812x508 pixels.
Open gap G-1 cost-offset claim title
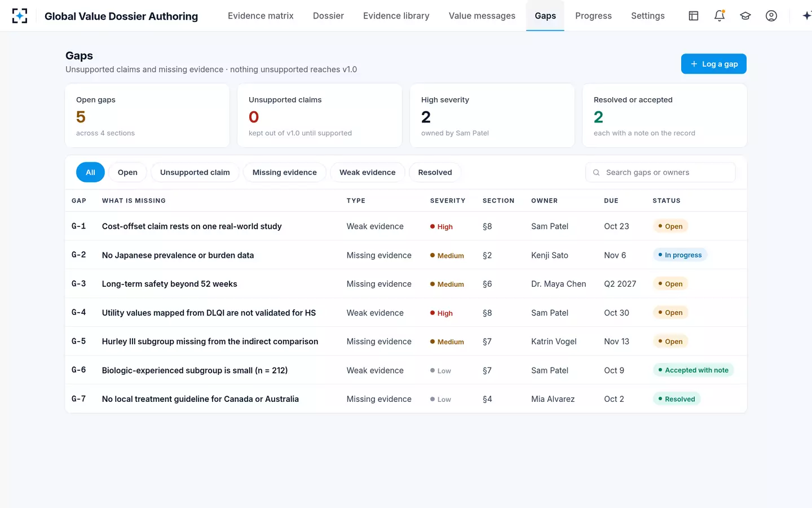192,226
